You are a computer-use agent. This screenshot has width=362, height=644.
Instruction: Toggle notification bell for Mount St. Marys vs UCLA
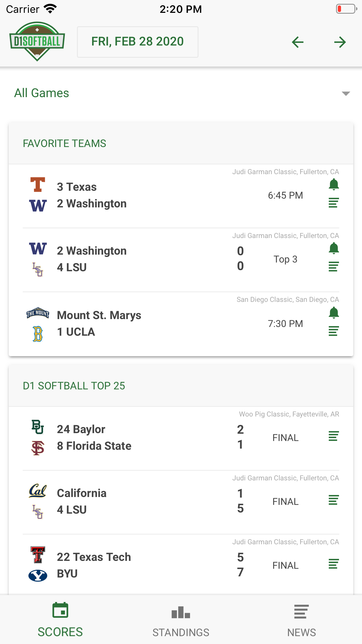(x=334, y=313)
